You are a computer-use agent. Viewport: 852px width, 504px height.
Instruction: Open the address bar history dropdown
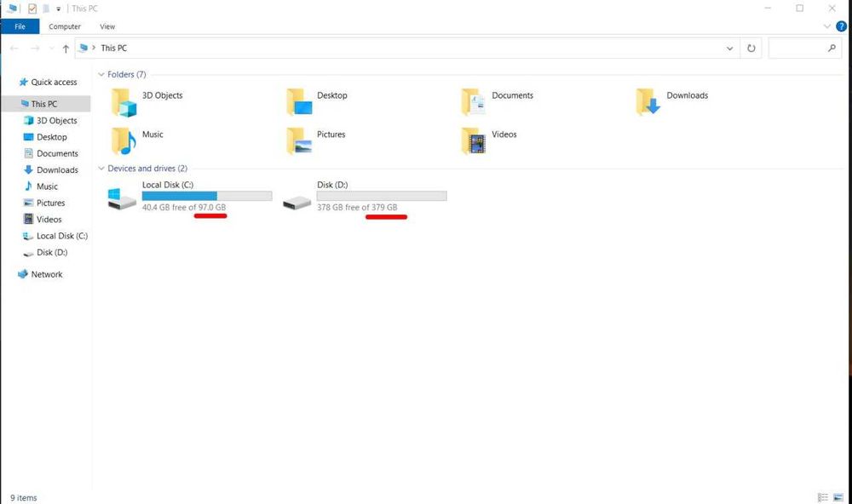coord(730,49)
